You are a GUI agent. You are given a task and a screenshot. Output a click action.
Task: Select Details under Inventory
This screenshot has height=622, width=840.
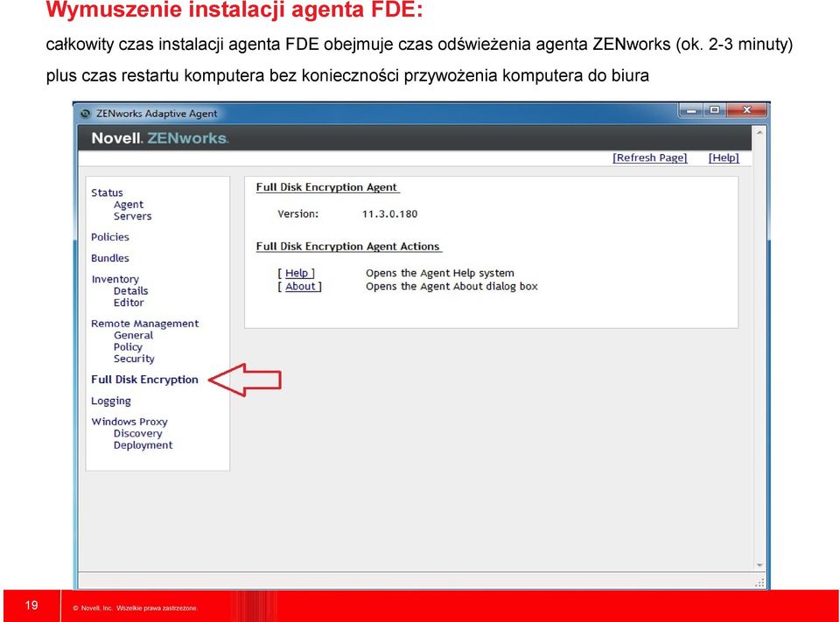tap(130, 291)
